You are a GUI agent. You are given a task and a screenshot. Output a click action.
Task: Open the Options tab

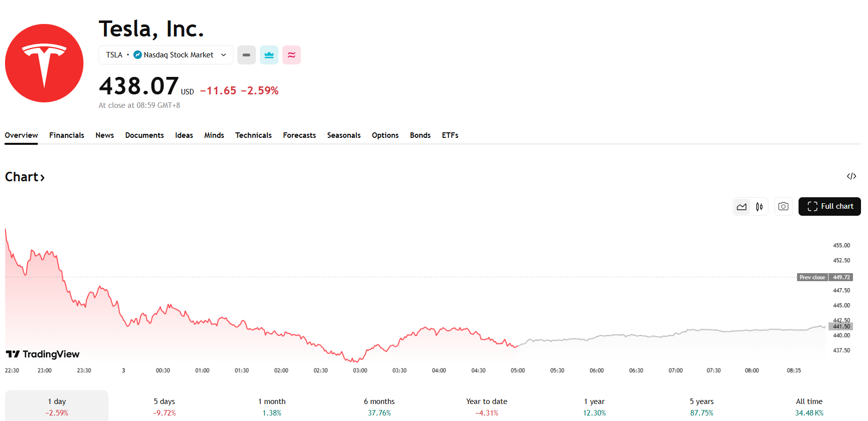(x=385, y=135)
